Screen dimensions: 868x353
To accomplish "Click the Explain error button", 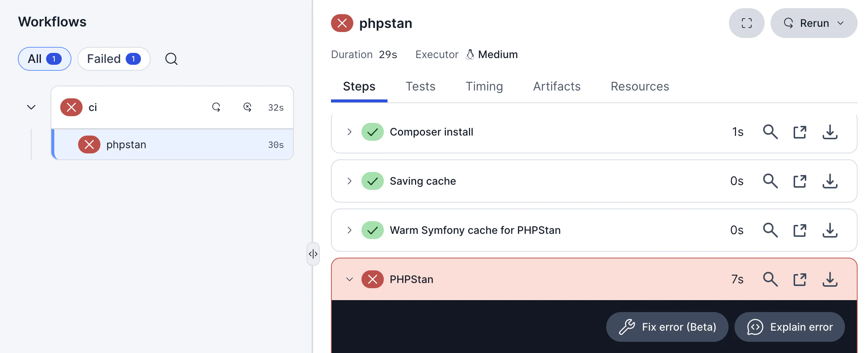I will point(790,327).
